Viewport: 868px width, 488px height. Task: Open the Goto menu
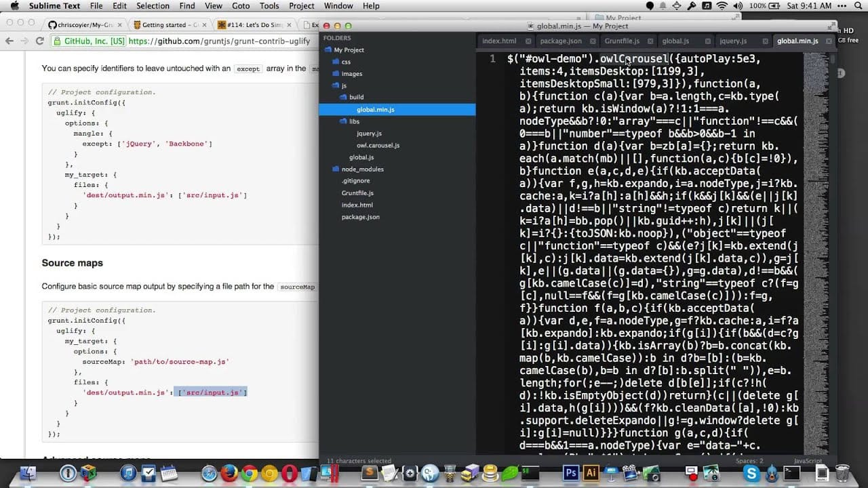pos(241,6)
